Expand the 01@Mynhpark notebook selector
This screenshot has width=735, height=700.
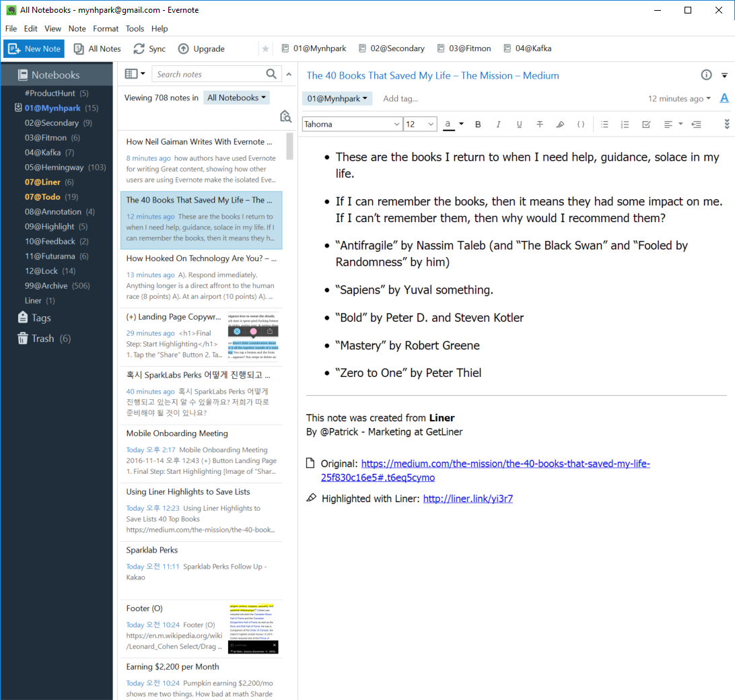(x=337, y=98)
